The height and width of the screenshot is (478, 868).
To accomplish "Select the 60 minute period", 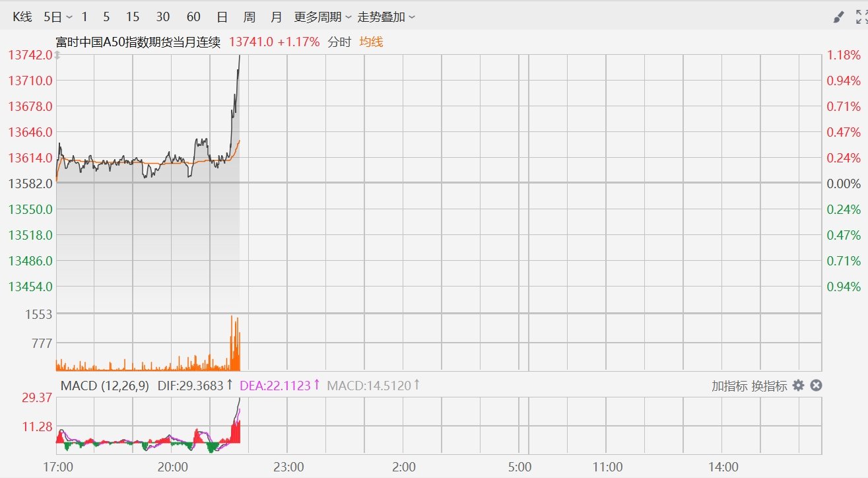I will pos(193,17).
